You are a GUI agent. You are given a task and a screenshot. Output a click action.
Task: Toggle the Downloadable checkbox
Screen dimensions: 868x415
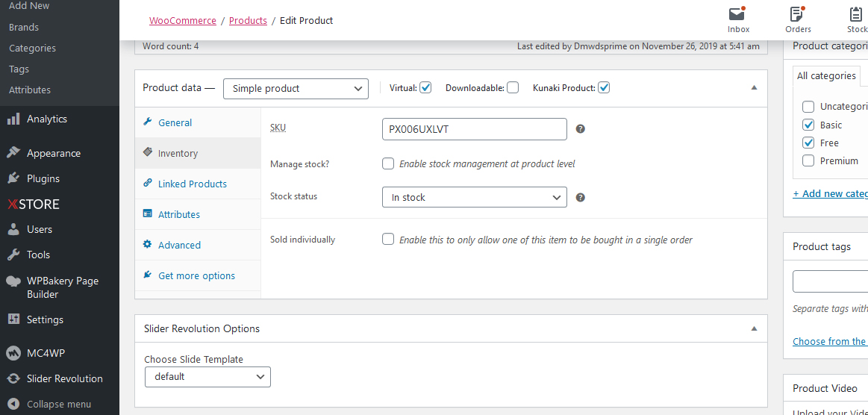click(x=513, y=87)
